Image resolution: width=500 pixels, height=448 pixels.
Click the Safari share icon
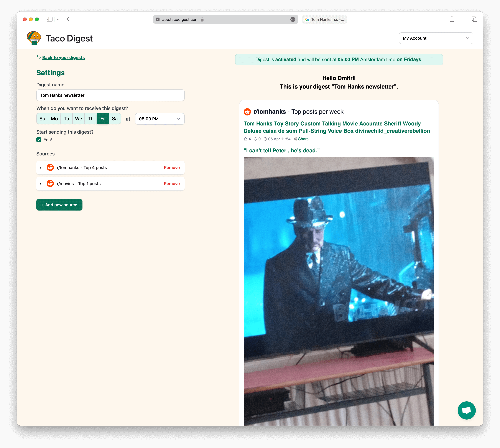pos(452,19)
